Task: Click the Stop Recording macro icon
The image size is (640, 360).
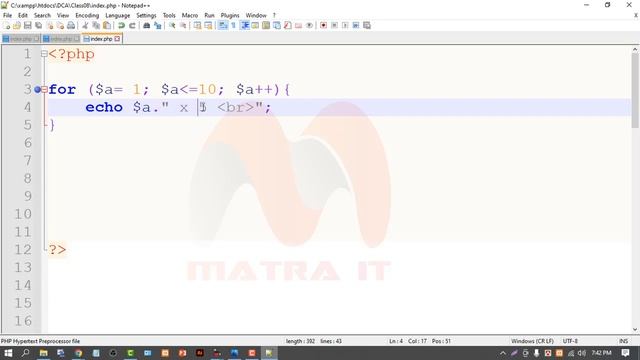Action: [334, 25]
